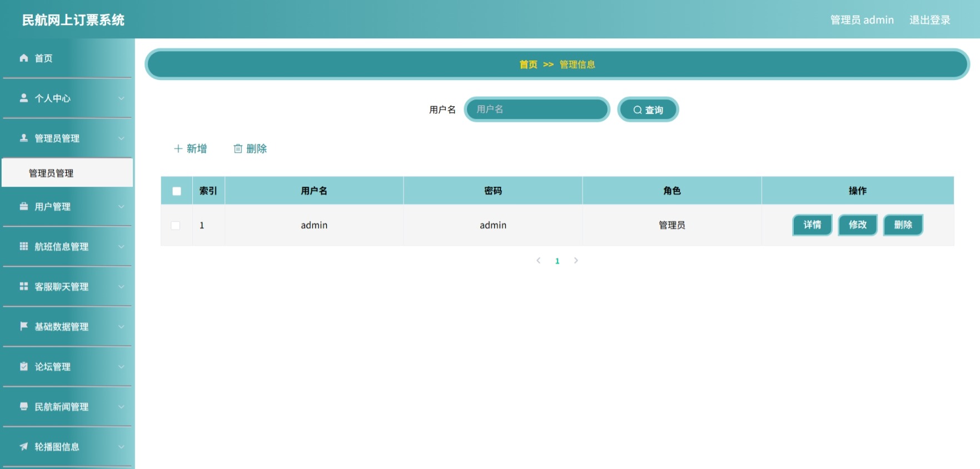The width and height of the screenshot is (980, 469).
Task: Expand 用户管理 using its chevron
Action: point(121,207)
